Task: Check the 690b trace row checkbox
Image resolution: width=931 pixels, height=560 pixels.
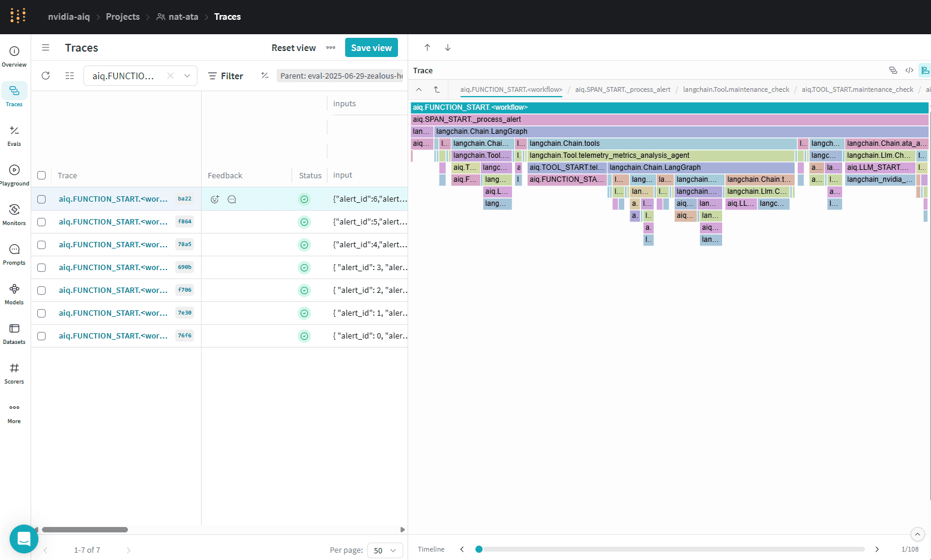Action: point(41,268)
